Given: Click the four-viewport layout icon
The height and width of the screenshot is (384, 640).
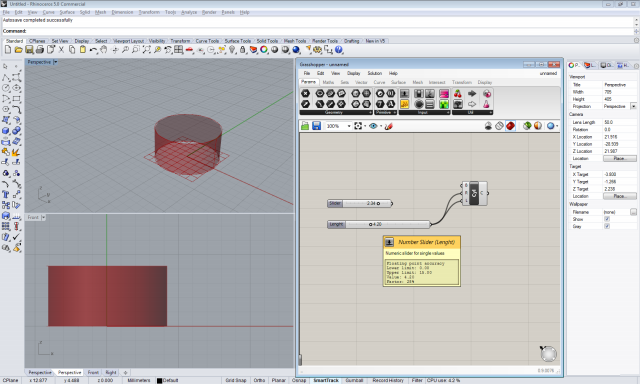Looking at the screenshot, I should (178, 50).
